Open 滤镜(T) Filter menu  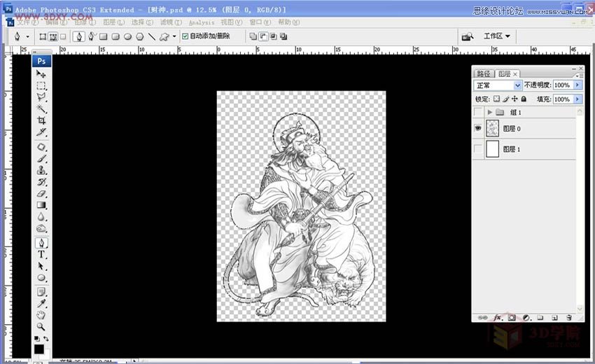point(171,22)
